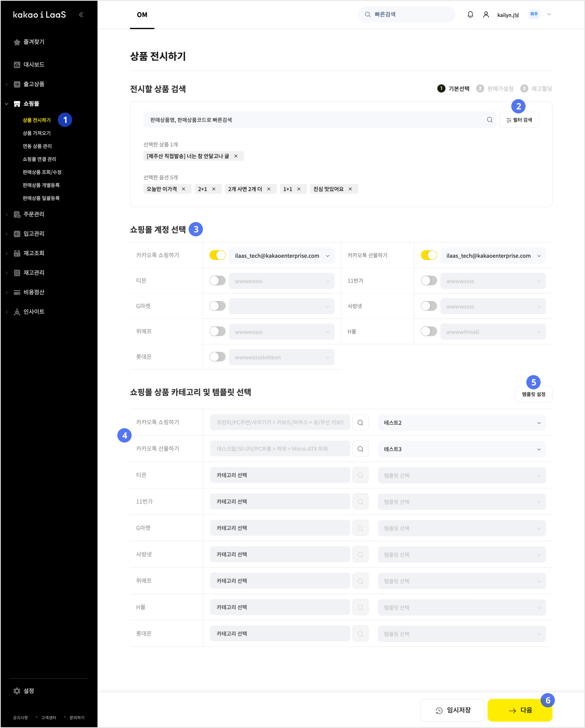The height and width of the screenshot is (728, 585).
Task: Open category search for 카카오톡 선물하기
Action: (360, 449)
